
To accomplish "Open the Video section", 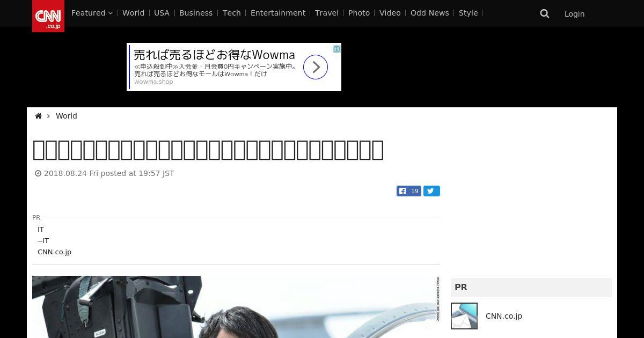I will tap(390, 13).
